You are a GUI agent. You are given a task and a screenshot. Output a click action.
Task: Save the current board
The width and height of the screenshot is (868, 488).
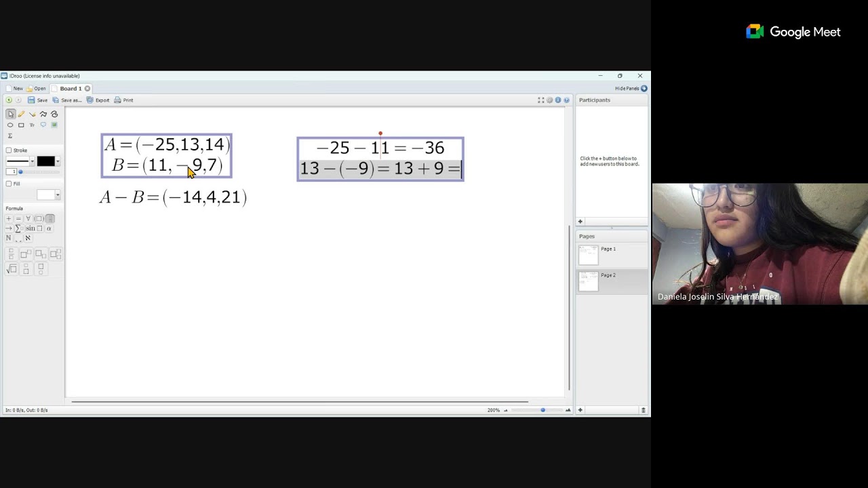pos(37,100)
